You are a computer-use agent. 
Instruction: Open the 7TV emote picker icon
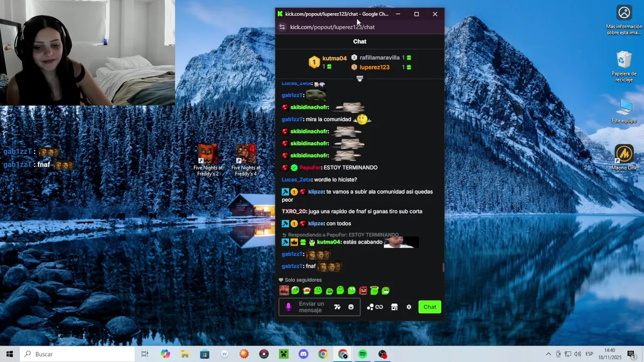pos(337,307)
